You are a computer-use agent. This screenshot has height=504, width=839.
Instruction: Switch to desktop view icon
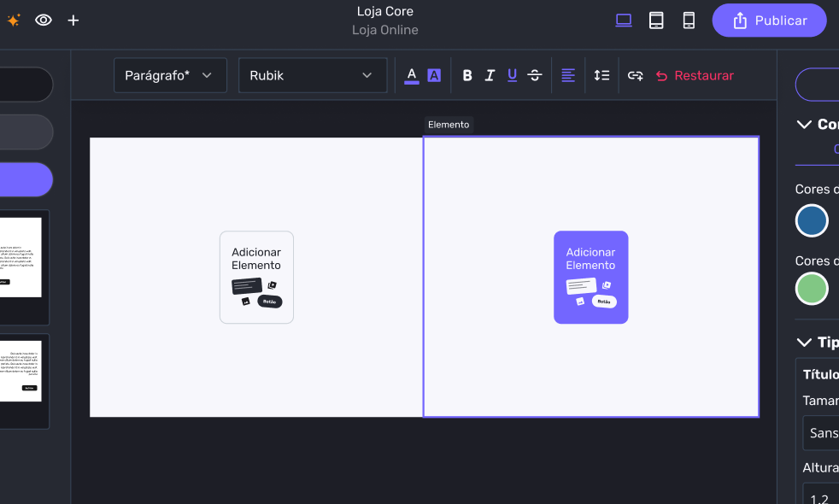624,21
